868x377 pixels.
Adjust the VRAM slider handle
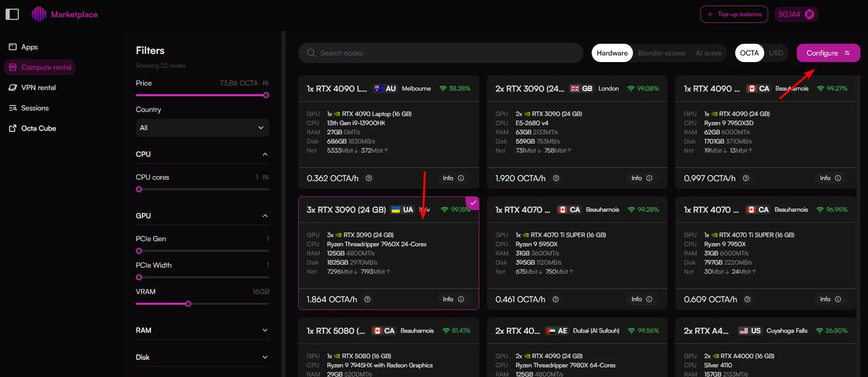(x=188, y=304)
